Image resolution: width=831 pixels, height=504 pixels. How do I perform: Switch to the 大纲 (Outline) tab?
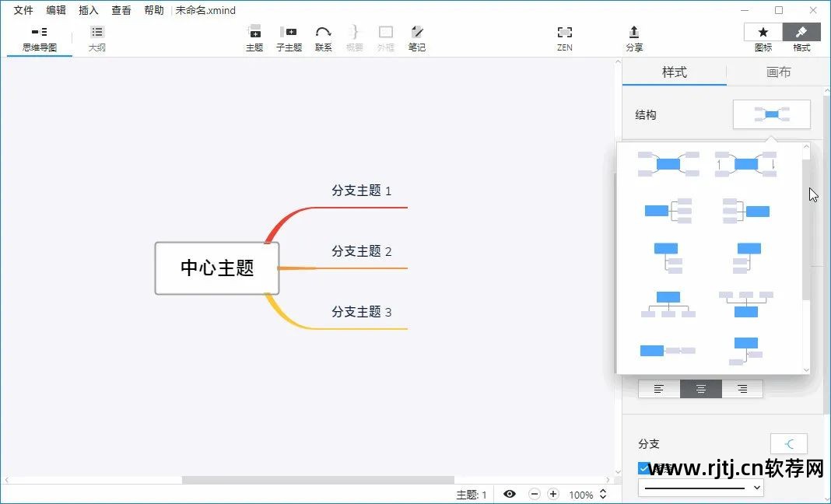coord(96,37)
